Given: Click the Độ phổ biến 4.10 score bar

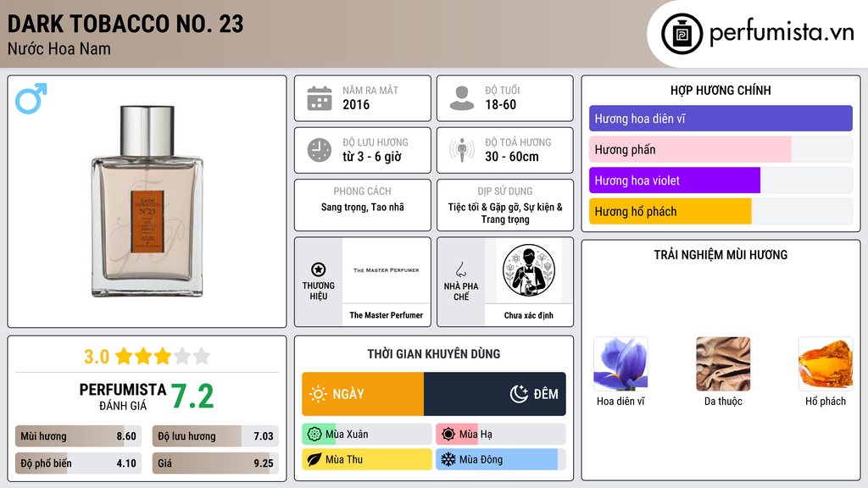Looking at the screenshot, I should click(x=78, y=463).
